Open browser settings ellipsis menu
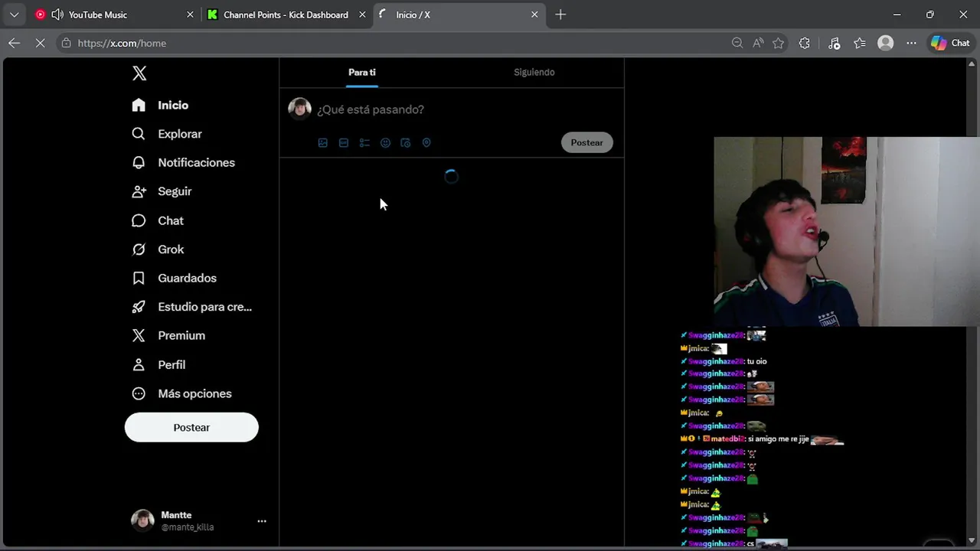The image size is (980, 551). point(911,43)
